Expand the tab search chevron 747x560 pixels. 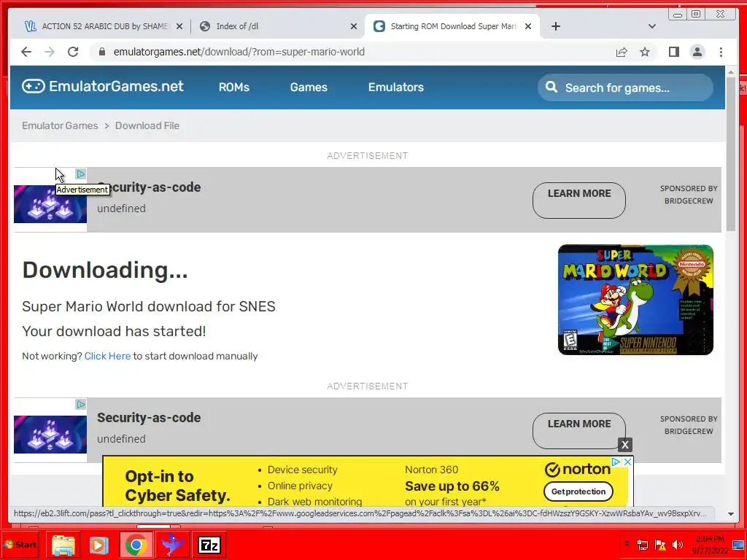point(652,26)
